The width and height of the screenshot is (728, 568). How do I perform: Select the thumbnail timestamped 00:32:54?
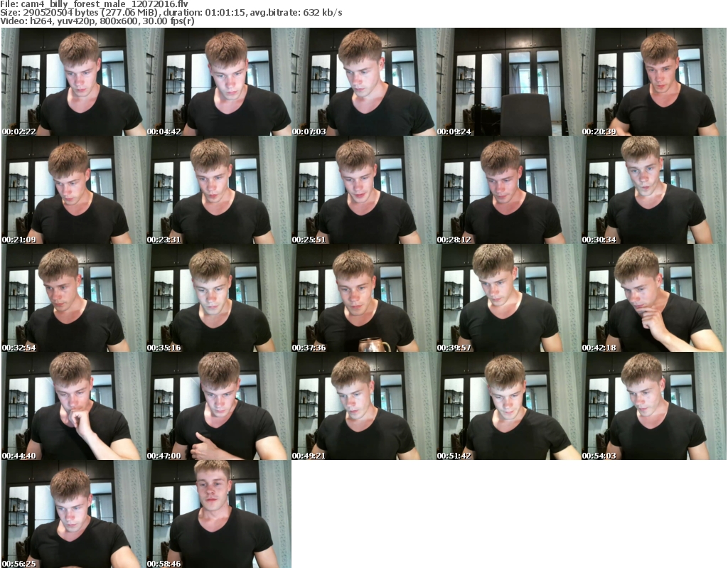coord(73,298)
